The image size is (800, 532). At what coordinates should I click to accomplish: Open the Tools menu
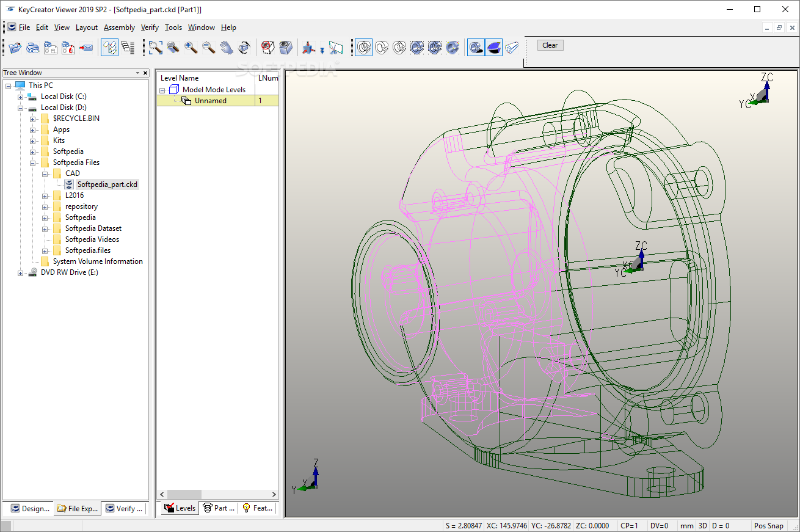(173, 27)
